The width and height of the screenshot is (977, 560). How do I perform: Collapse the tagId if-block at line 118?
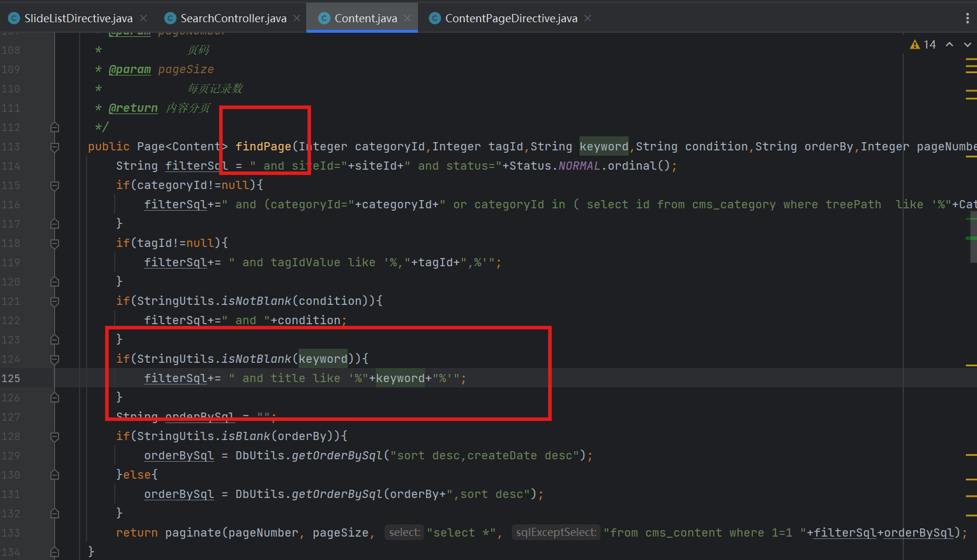click(54, 243)
